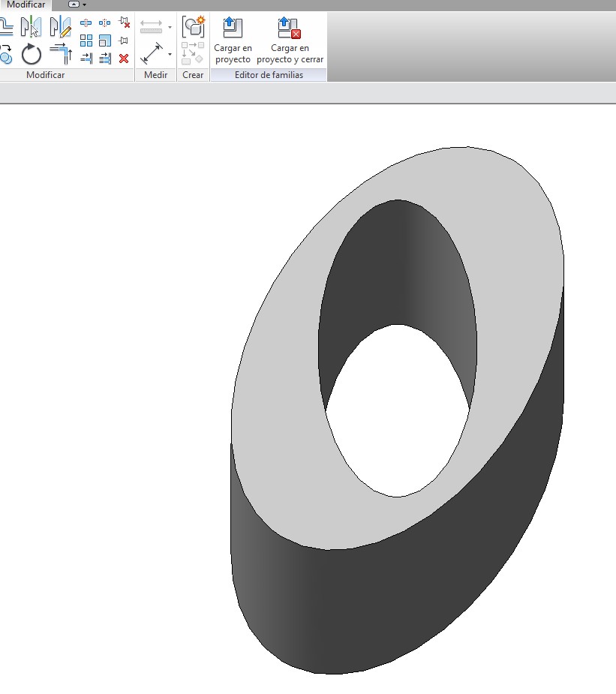
Task: Click Cargar en proyecto
Action: pos(233,40)
